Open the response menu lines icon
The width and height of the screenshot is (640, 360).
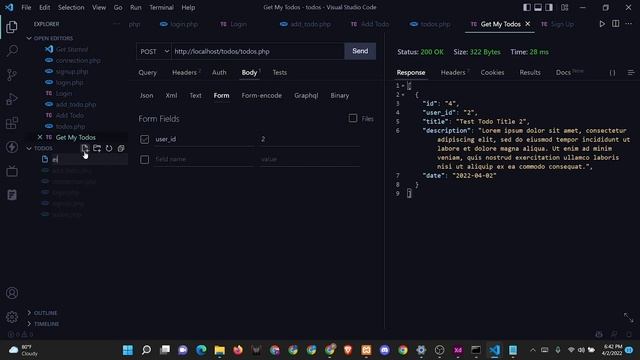click(631, 73)
